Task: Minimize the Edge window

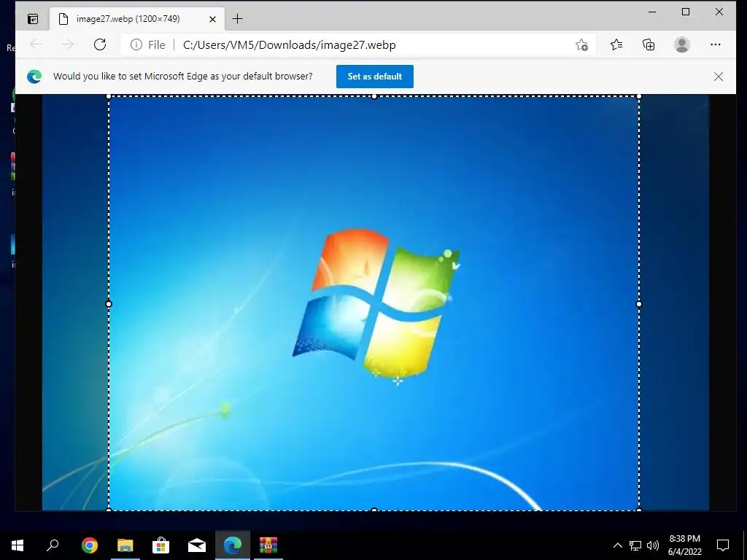Action: 652,12
